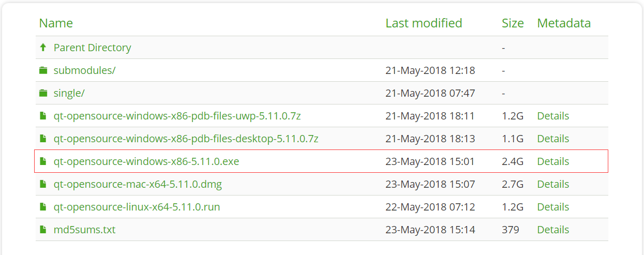The image size is (644, 255).
Task: Click the file icon beside the Windows x86 exe
Action: coord(43,161)
